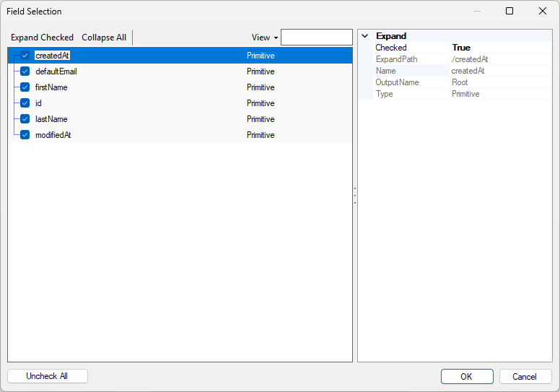Viewport: 560px width, 392px height.
Task: Toggle the id field checkbox
Action: coord(25,103)
